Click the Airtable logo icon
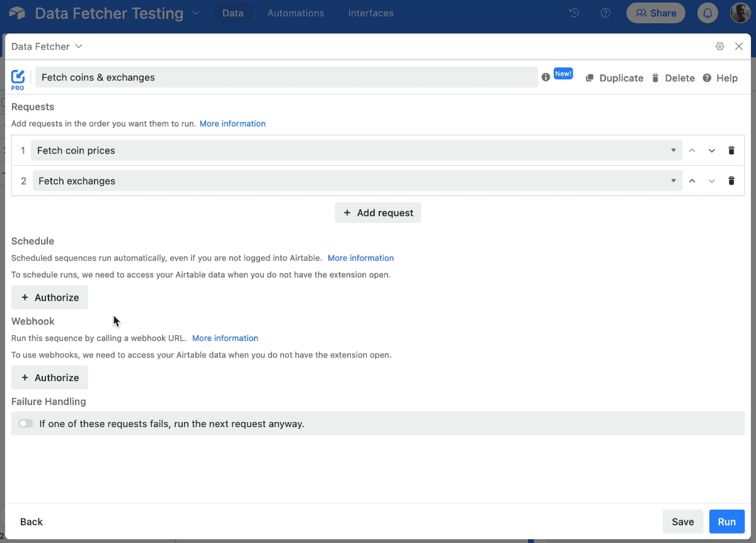This screenshot has width=756, height=543. [x=17, y=13]
